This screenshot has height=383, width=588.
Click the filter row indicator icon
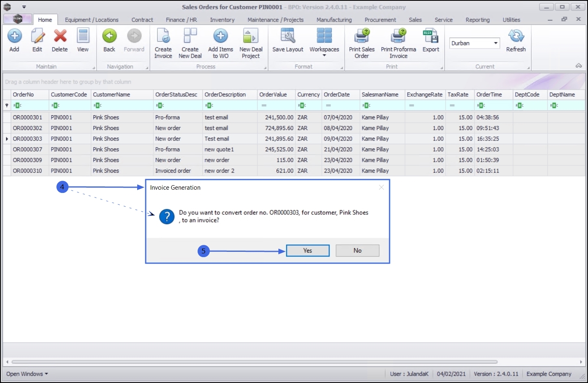[7, 105]
